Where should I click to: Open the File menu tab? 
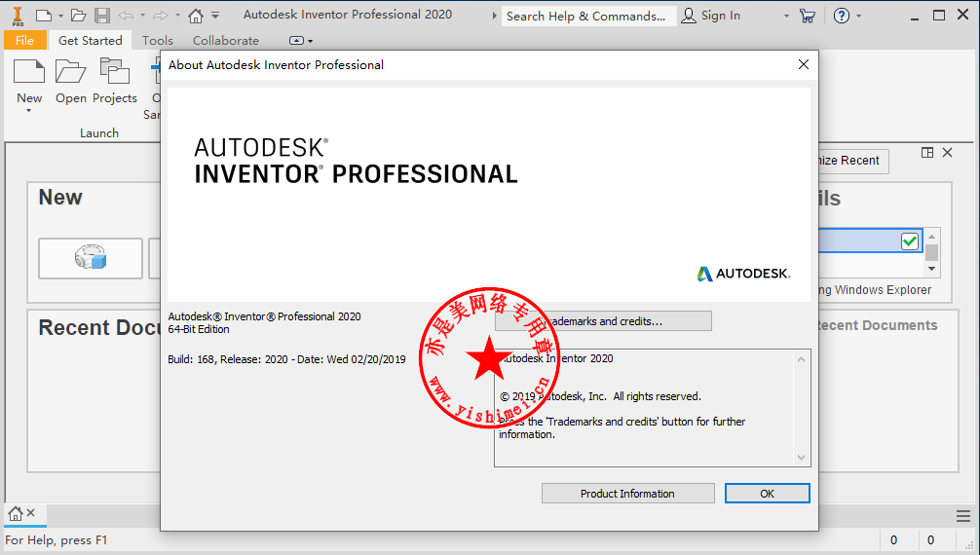(x=25, y=40)
